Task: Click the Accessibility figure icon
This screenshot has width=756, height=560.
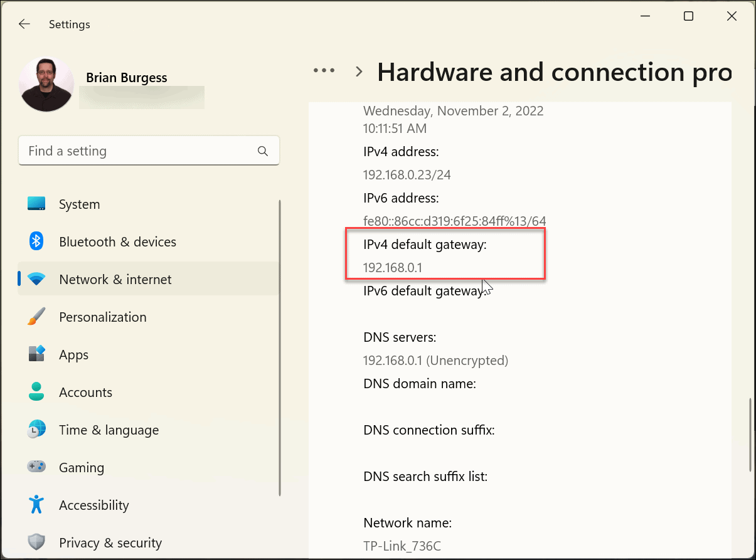Action: coord(36,504)
